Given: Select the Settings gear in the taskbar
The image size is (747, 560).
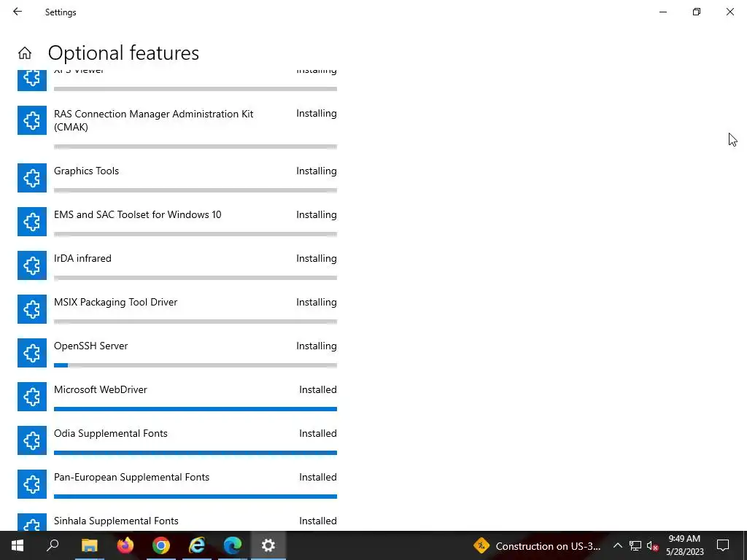Looking at the screenshot, I should [x=268, y=545].
